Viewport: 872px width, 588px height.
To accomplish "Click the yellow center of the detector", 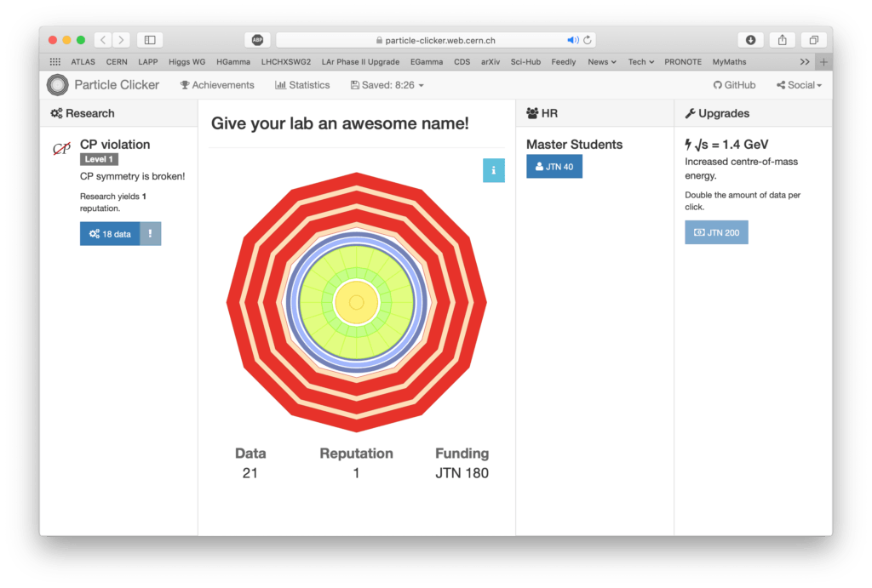I will click(357, 303).
